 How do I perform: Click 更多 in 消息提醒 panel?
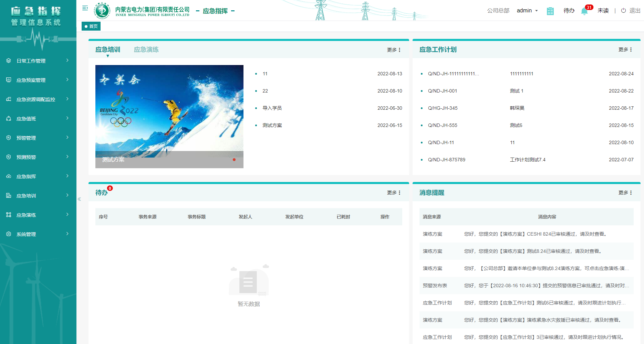(625, 193)
